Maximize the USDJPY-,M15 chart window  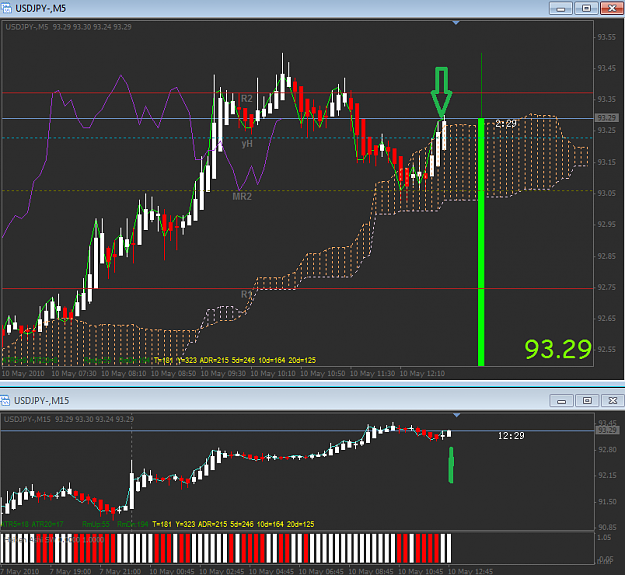point(587,400)
